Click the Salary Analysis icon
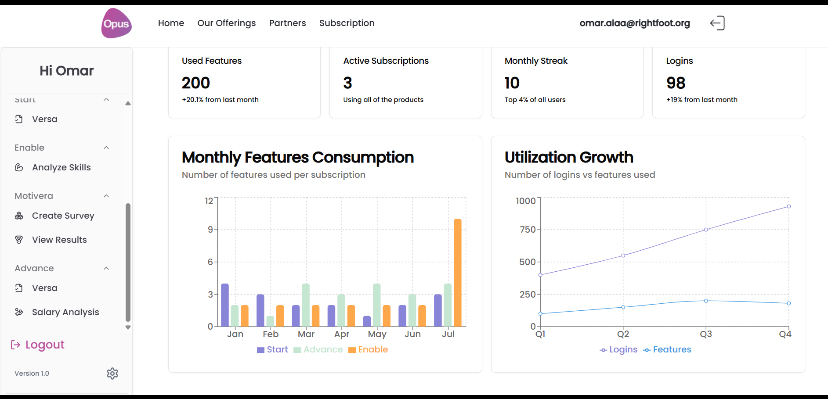 (x=19, y=312)
